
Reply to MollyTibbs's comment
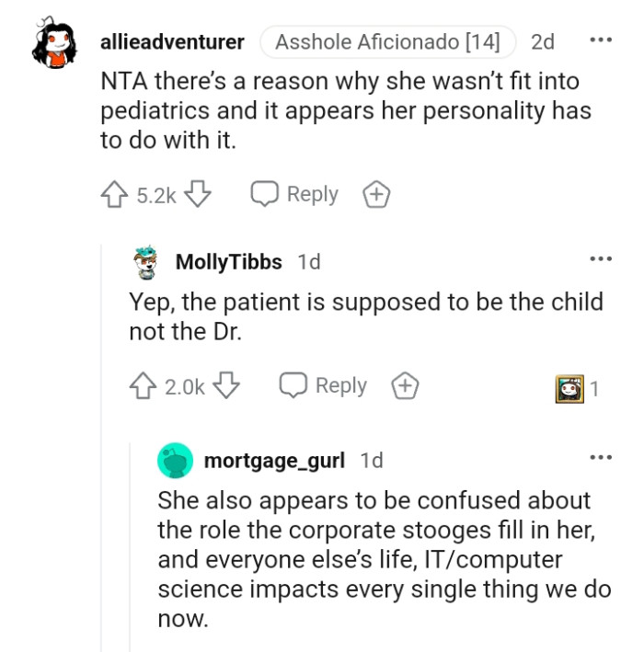324,386
